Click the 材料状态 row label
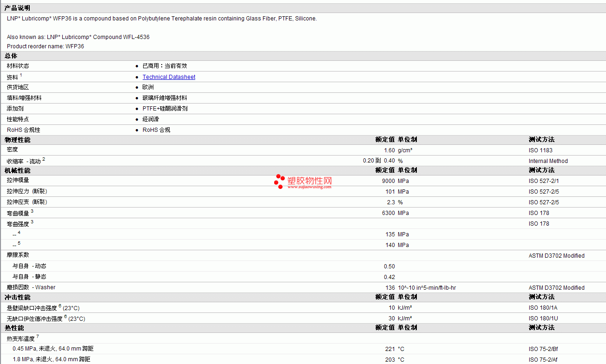 click(x=18, y=66)
